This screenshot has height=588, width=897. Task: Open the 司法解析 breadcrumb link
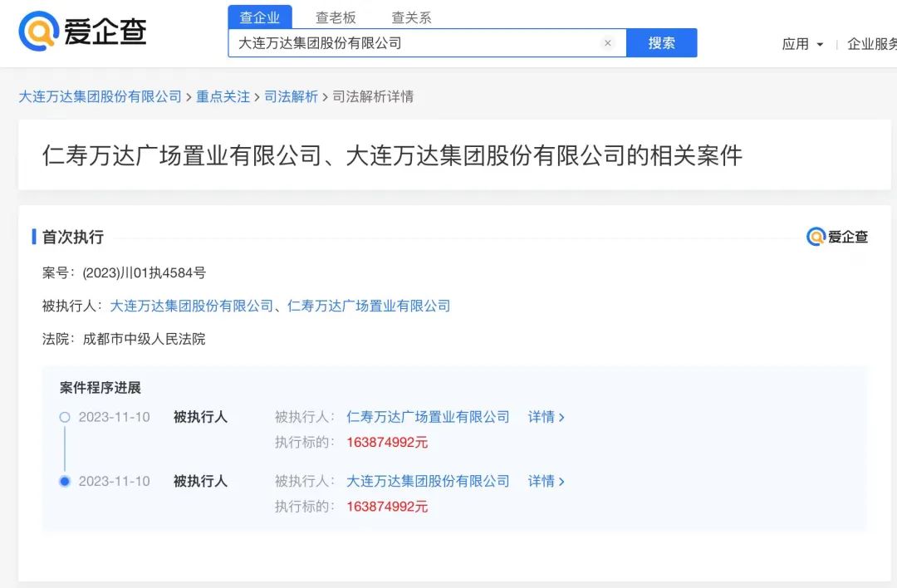pyautogui.click(x=292, y=96)
